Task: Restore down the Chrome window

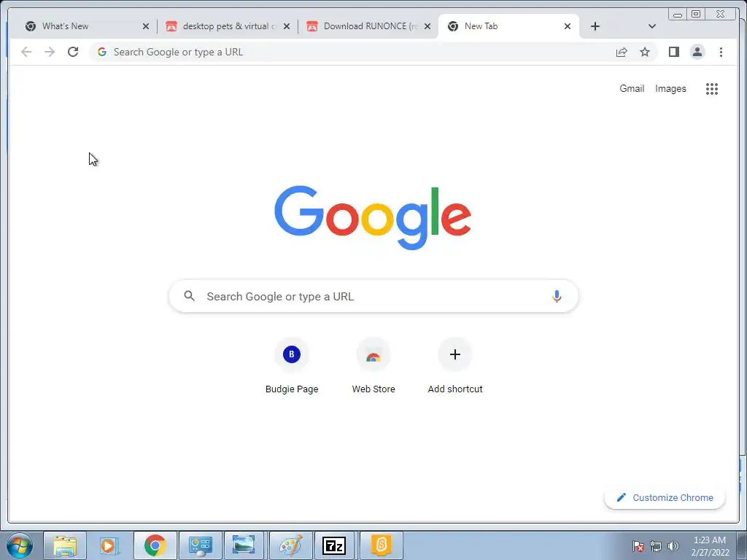Action: [696, 14]
